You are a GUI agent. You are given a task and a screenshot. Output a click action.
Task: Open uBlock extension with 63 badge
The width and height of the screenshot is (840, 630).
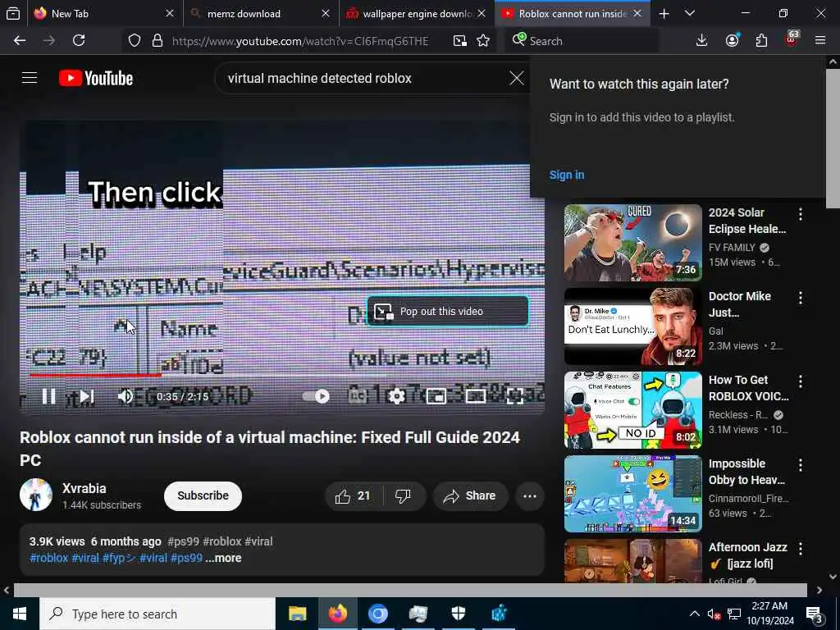[x=792, y=39]
